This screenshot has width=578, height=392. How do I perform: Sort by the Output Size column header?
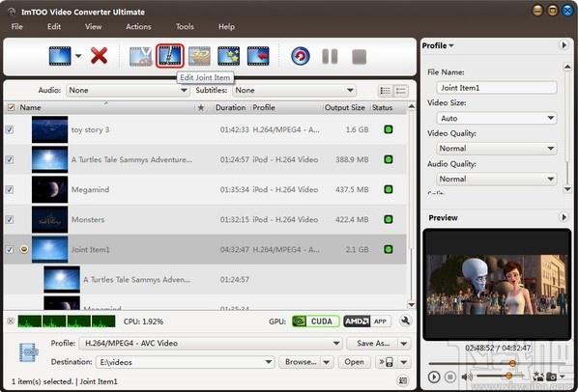(x=345, y=107)
